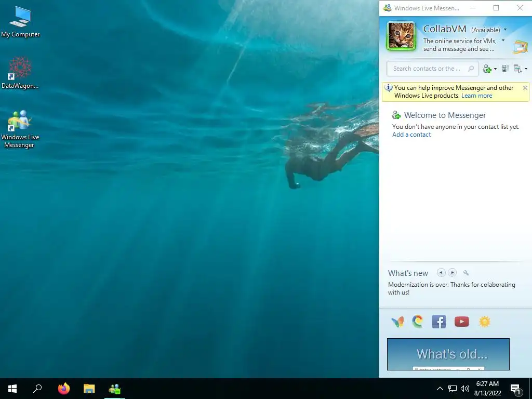Open the Windows Start menu
The width and height of the screenshot is (532, 399).
pyautogui.click(x=12, y=389)
